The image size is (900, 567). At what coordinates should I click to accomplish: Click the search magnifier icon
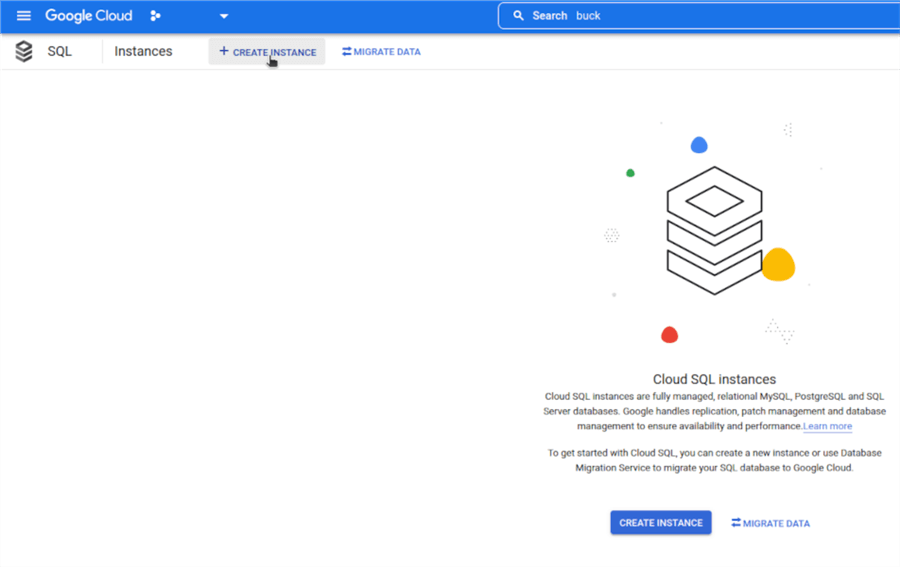point(518,15)
